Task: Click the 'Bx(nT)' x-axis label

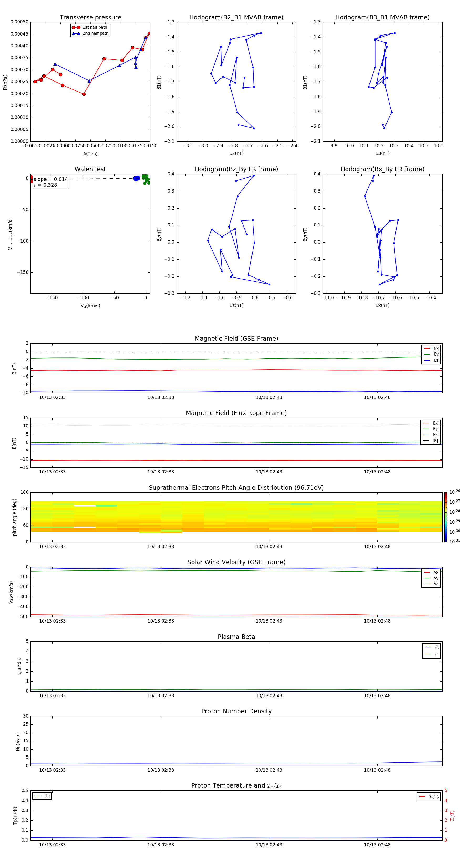Action: click(x=382, y=305)
